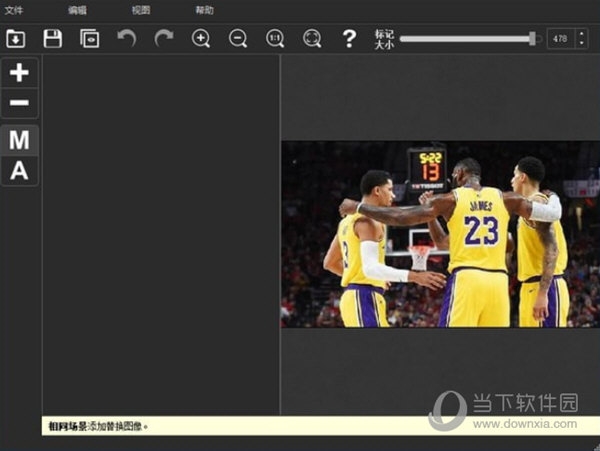Click the marker size value field 478

click(x=561, y=39)
